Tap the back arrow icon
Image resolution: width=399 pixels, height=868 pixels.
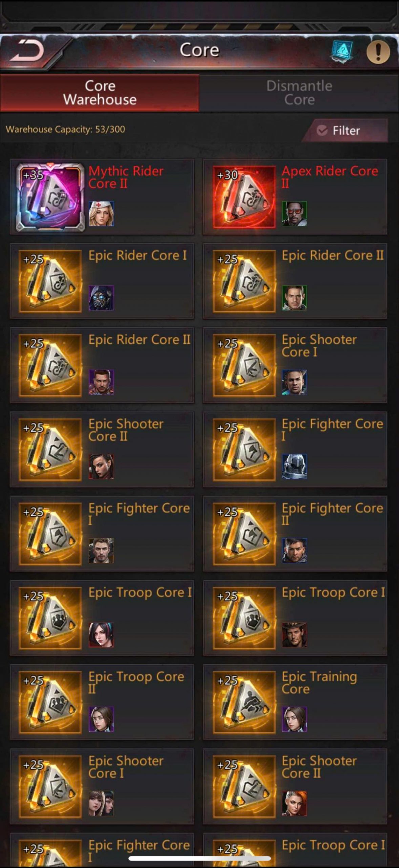click(x=27, y=51)
